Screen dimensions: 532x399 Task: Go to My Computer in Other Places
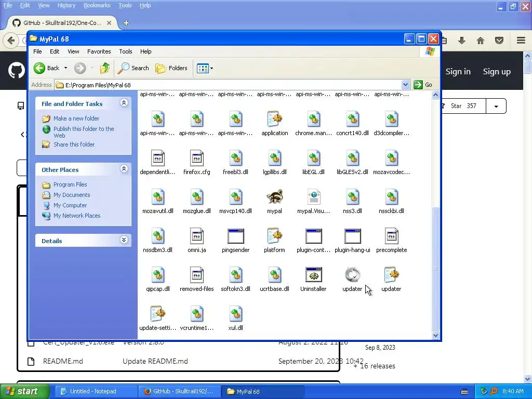pos(70,205)
